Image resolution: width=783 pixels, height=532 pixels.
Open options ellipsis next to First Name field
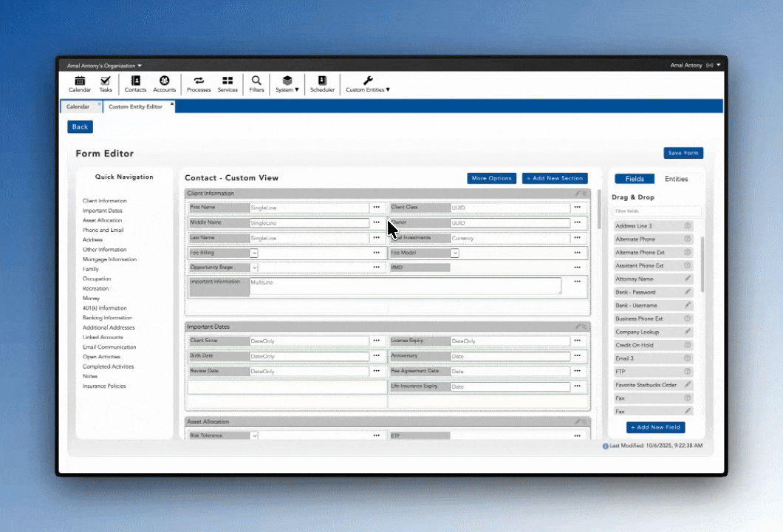click(377, 208)
